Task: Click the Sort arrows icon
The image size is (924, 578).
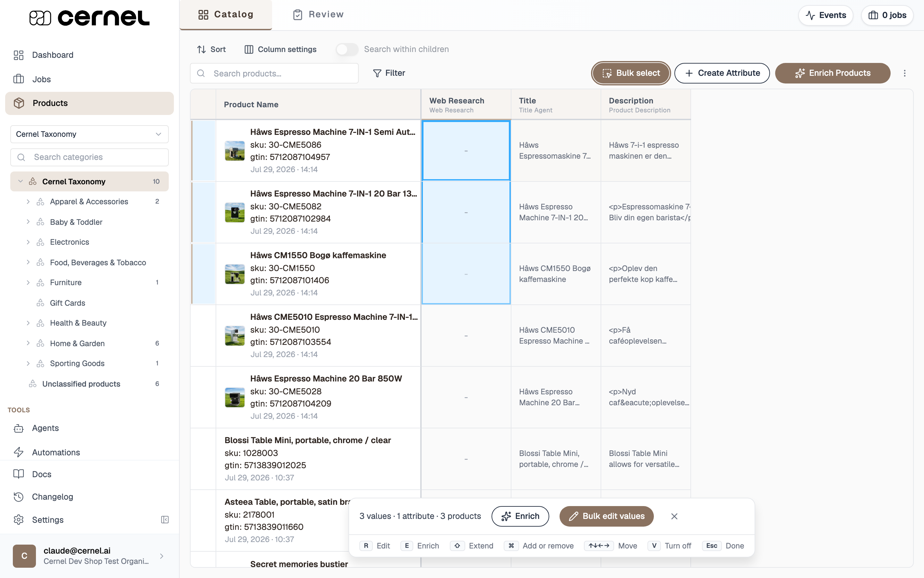Action: click(x=201, y=49)
